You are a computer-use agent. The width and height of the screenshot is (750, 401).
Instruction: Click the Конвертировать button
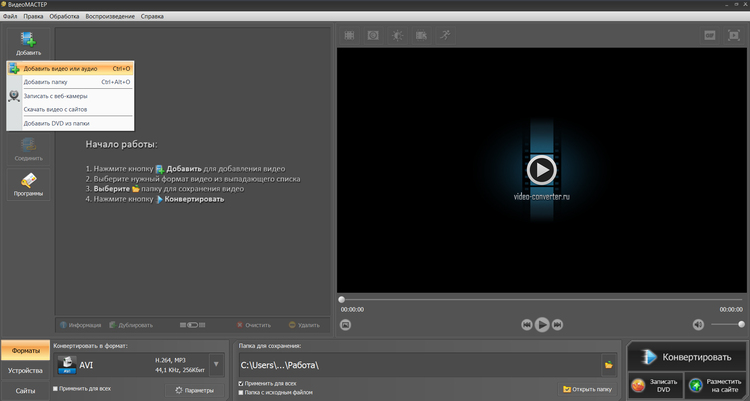(x=687, y=357)
